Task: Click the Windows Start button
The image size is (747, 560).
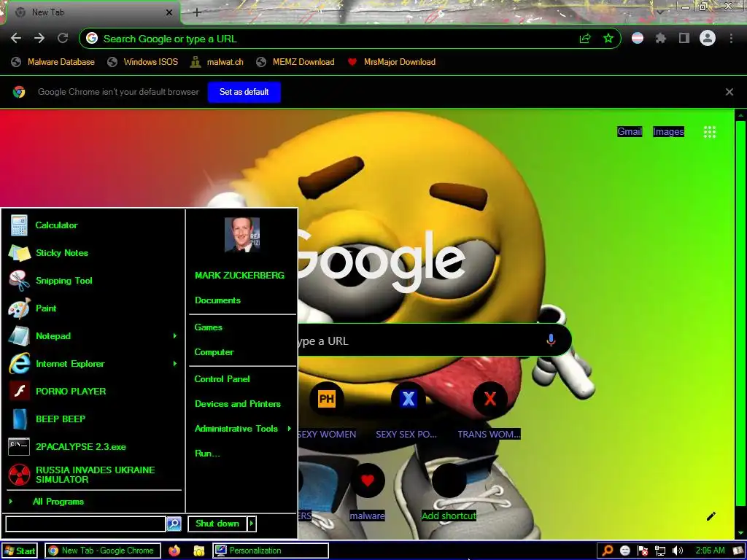Action: click(x=20, y=551)
